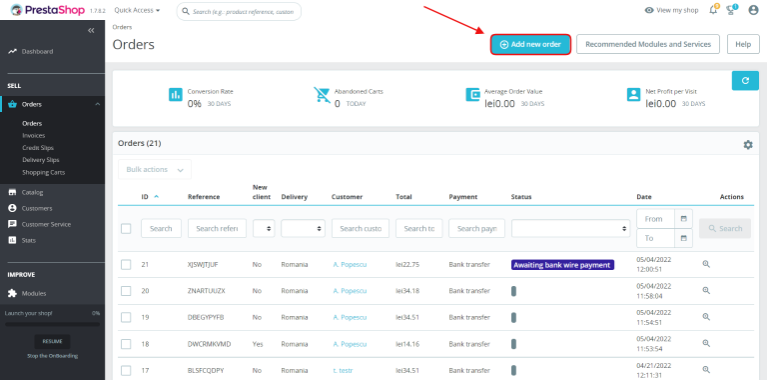Image resolution: width=767 pixels, height=380 pixels.
Task: Open the Quick Access dropdown
Action: (x=137, y=10)
